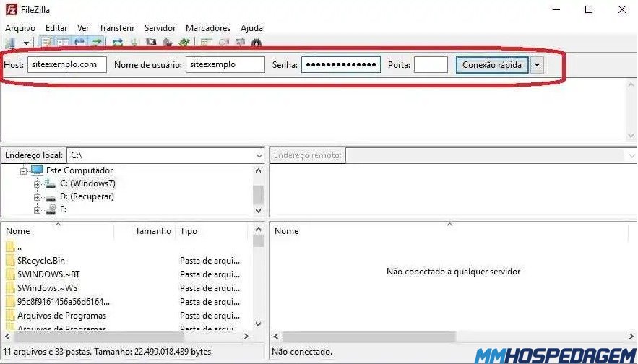
Task: Select the E: drive in tree
Action: pos(63,209)
